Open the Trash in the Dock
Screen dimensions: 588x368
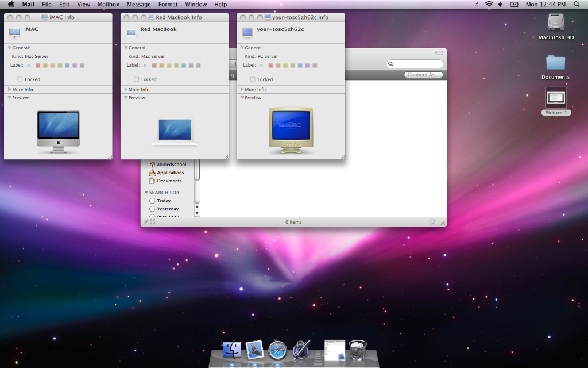(x=357, y=350)
